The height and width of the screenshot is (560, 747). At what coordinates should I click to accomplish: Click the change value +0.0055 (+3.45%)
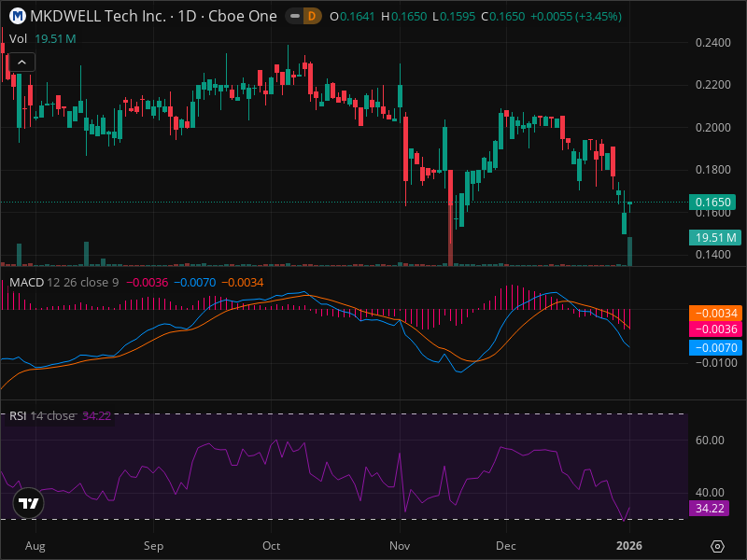[576, 17]
